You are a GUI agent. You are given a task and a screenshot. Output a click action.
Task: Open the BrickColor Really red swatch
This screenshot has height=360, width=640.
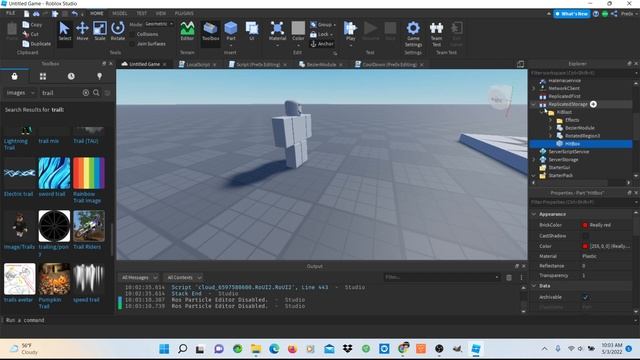585,225
